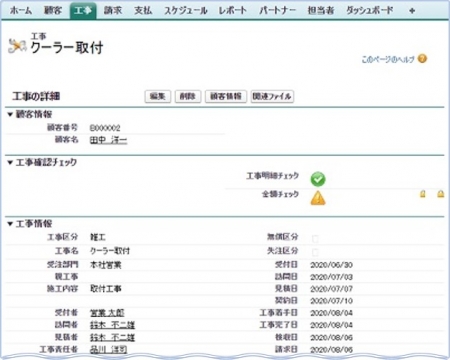The width and height of the screenshot is (450, 360).
Task: Switch to the 請求 tab
Action: pyautogui.click(x=113, y=11)
